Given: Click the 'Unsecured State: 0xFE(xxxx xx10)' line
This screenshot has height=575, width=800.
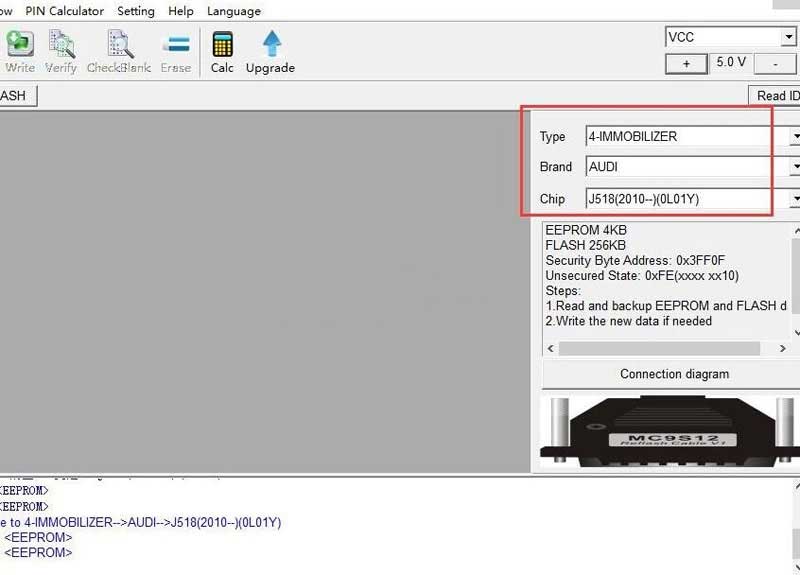Looking at the screenshot, I should point(642,276).
